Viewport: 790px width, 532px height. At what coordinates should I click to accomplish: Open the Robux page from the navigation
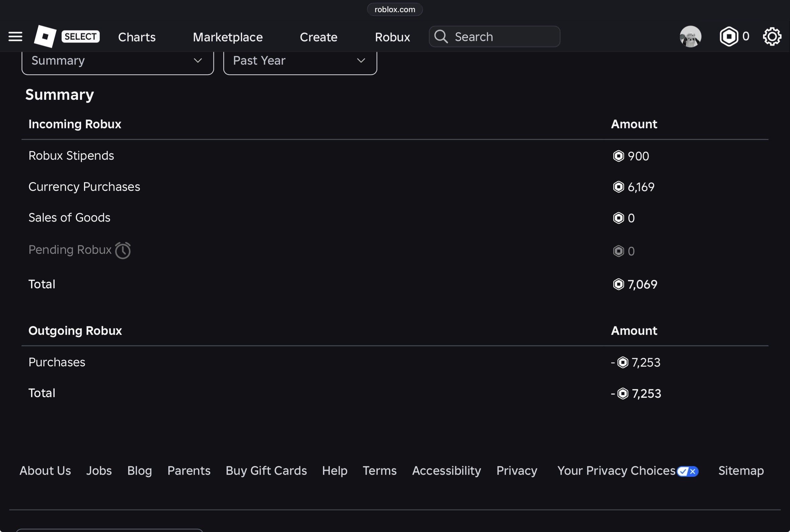(392, 37)
